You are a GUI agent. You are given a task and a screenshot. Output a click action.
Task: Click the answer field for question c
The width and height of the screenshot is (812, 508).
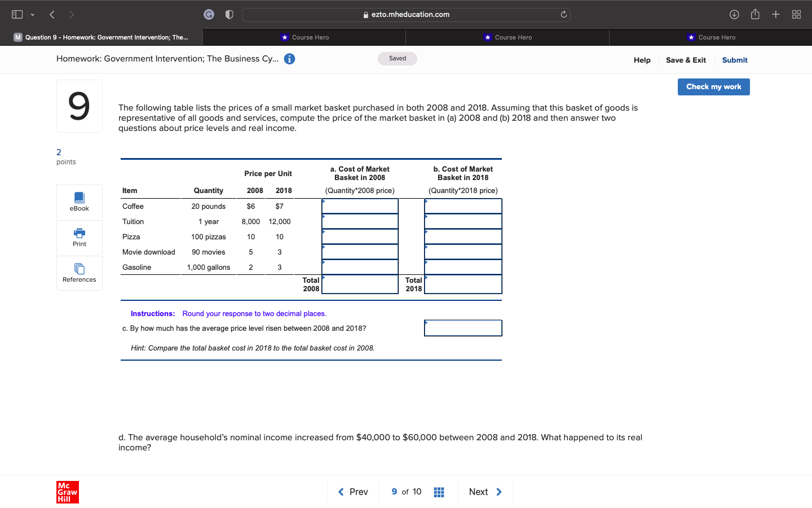pos(462,327)
